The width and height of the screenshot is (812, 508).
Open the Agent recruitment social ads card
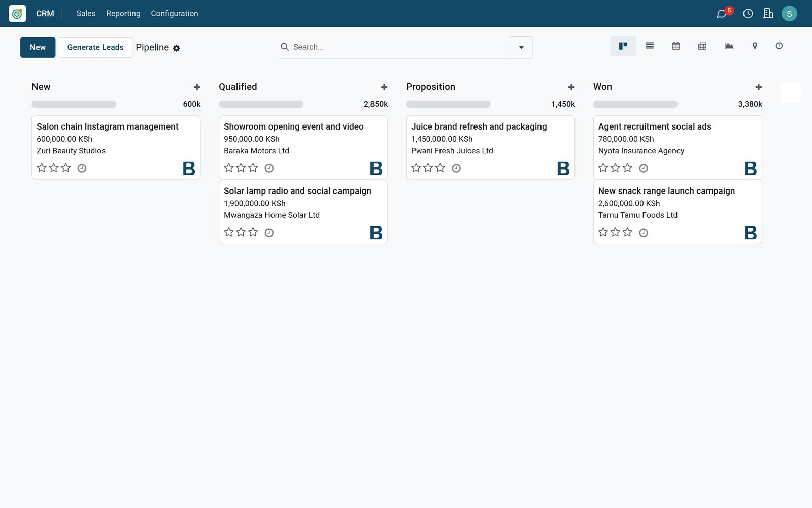click(x=678, y=147)
